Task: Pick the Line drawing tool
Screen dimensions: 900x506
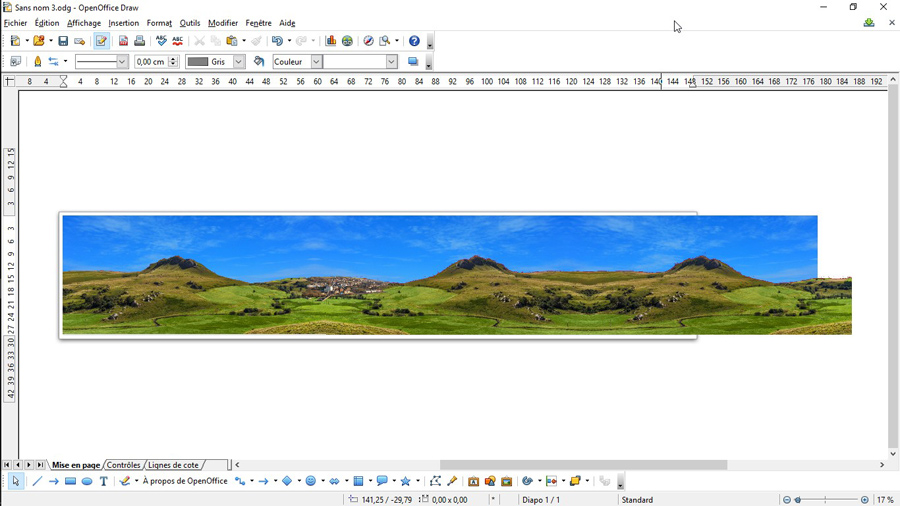Action: pos(37,481)
